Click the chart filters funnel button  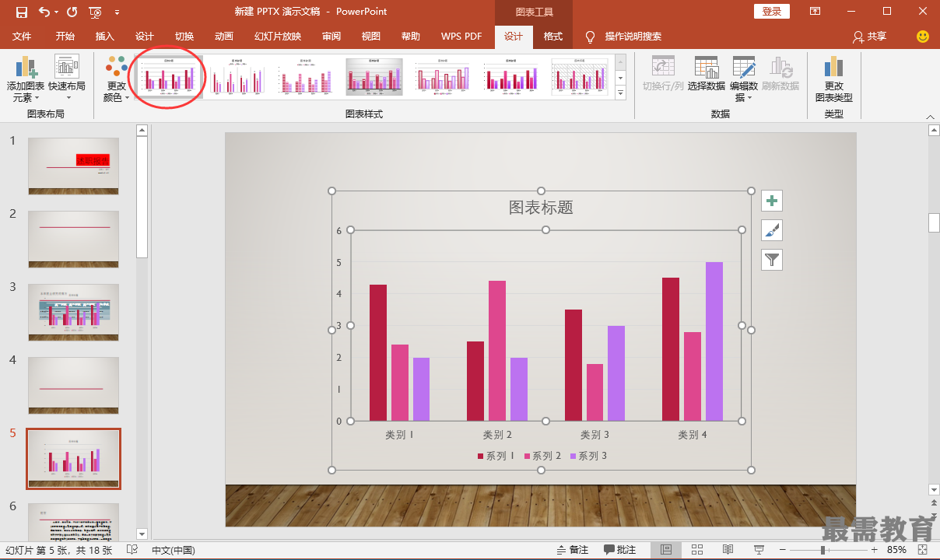[772, 260]
